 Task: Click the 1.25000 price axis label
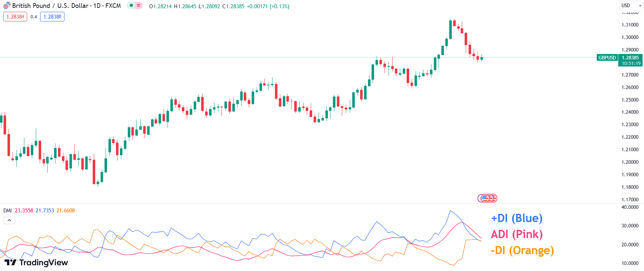pos(630,100)
